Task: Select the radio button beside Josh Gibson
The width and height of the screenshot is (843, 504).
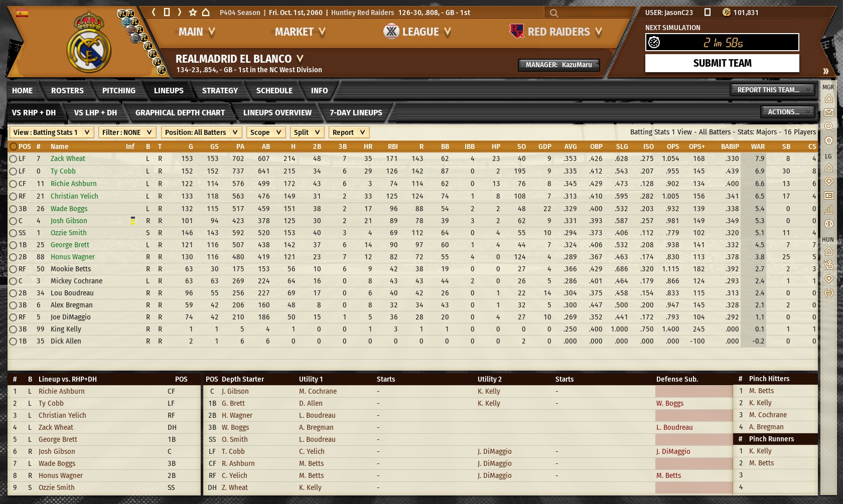Action: [13, 221]
